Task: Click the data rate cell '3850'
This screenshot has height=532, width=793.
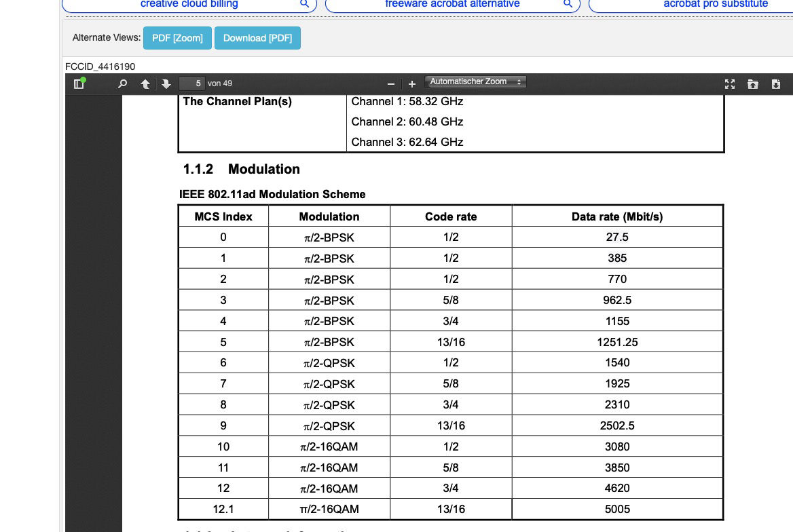Action: click(x=617, y=468)
